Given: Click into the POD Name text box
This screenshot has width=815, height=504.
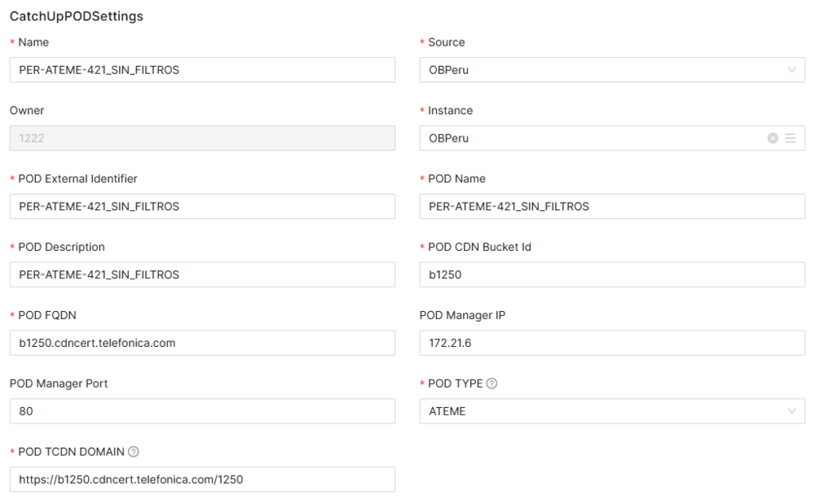Looking at the screenshot, I should [x=612, y=207].
